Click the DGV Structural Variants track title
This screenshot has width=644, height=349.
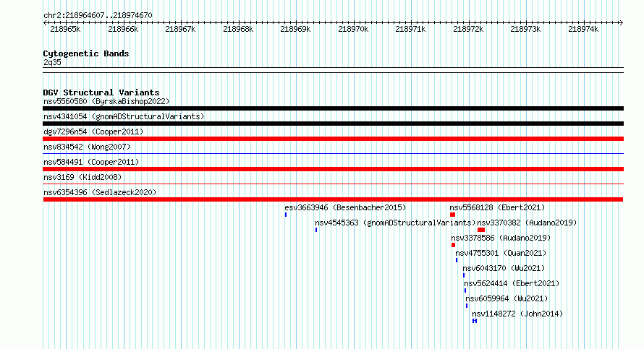[x=101, y=92]
